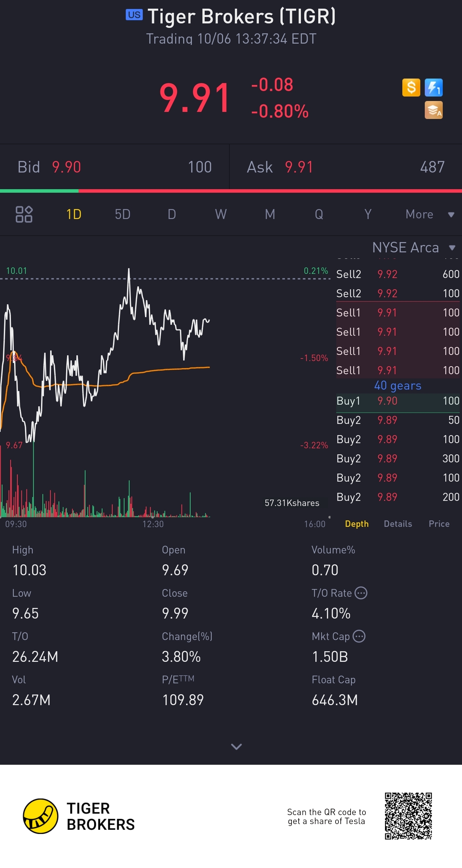Collapse details with bottom chevron
462x868 pixels.
click(x=236, y=747)
